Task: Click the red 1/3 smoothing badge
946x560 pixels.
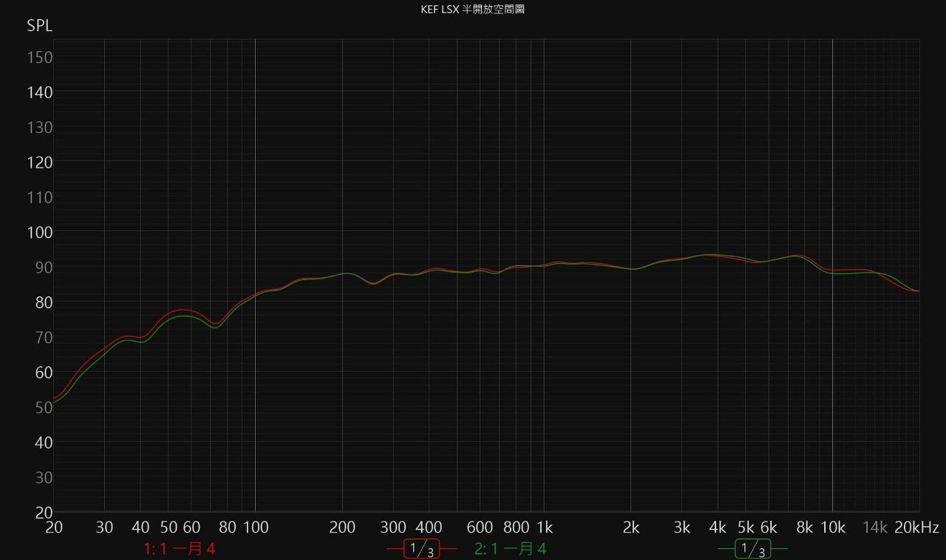Action: (421, 549)
